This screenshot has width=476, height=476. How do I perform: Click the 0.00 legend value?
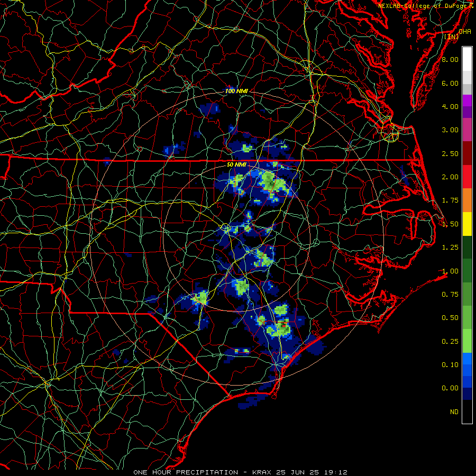coord(450,388)
